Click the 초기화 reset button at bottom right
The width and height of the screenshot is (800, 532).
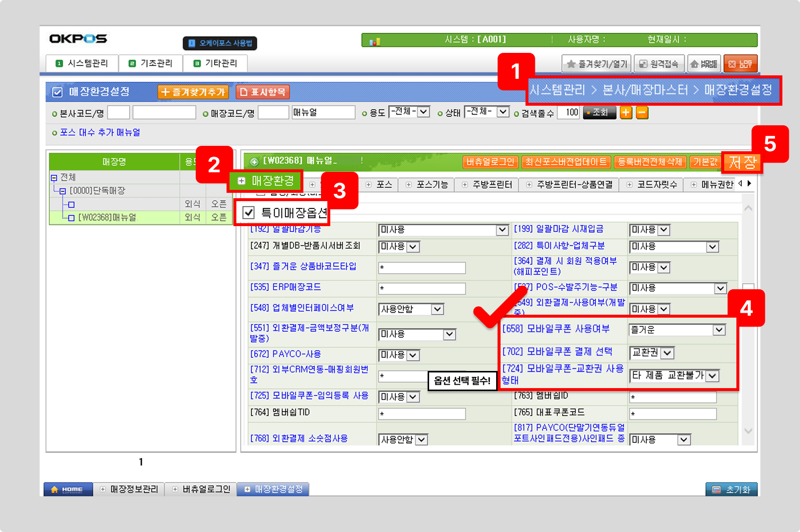(731, 489)
